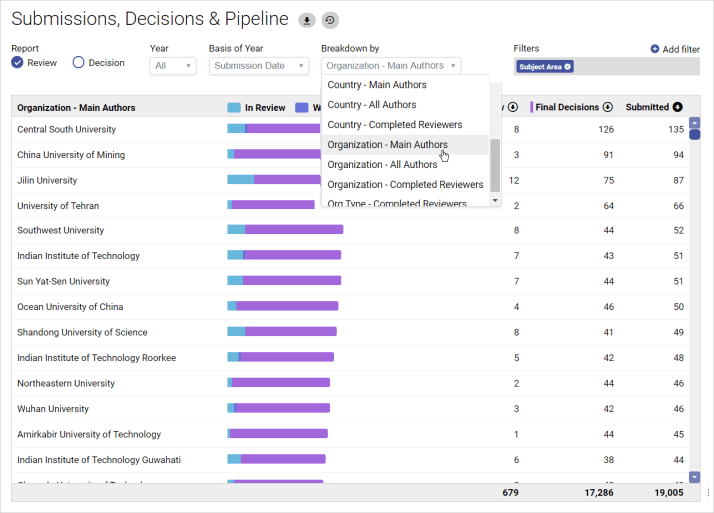
Task: Click the table scroll-down arrow button
Action: click(x=695, y=477)
